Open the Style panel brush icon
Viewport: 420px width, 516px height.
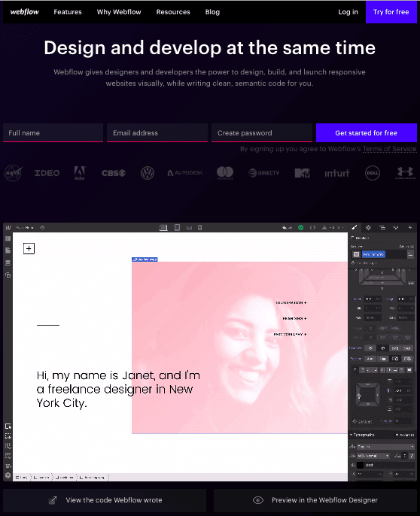pyautogui.click(x=355, y=227)
